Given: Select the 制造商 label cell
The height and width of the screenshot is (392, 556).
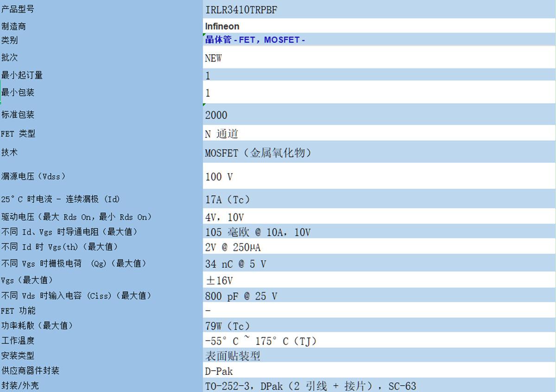Looking at the screenshot, I should 101,26.
